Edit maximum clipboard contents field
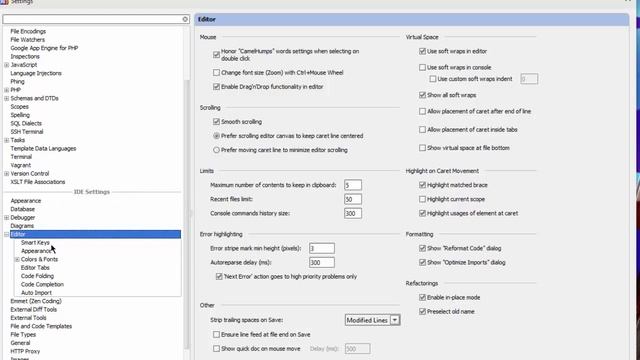 pyautogui.click(x=353, y=185)
